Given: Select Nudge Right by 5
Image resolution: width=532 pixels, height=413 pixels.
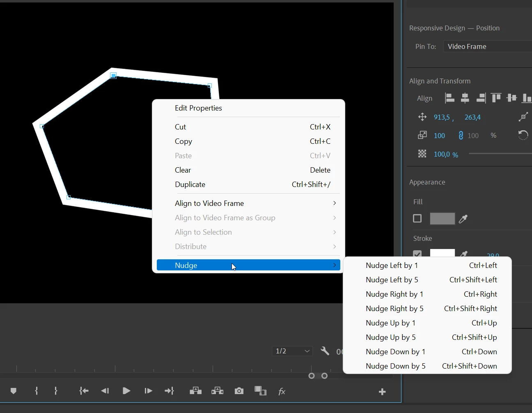Looking at the screenshot, I should 427,309.
